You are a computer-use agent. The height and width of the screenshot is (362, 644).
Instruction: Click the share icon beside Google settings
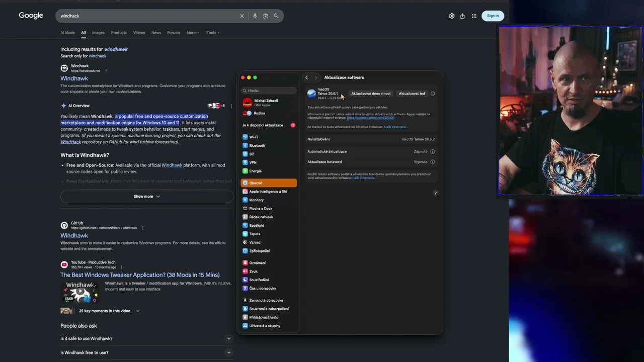point(462,16)
